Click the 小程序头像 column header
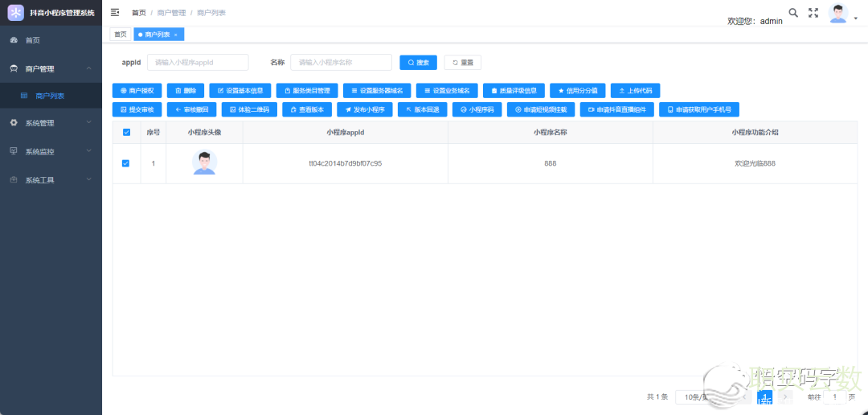Image resolution: width=868 pixels, height=415 pixels. pos(204,133)
